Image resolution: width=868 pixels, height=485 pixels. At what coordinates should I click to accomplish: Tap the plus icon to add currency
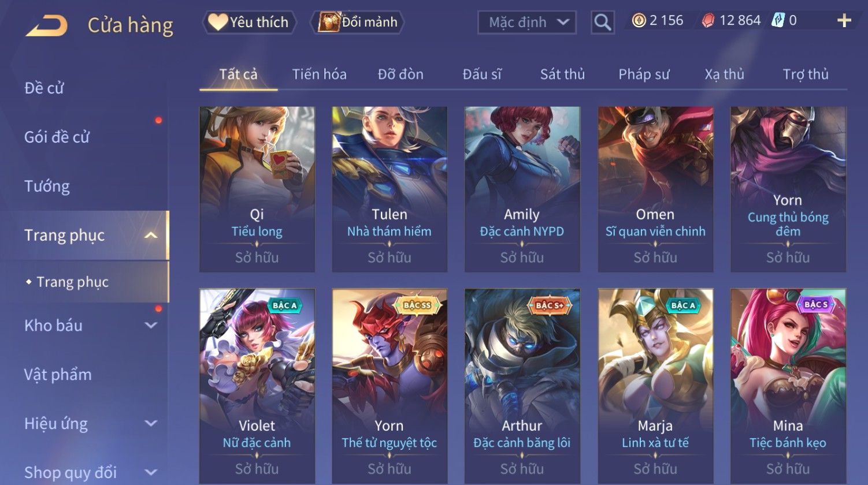[x=844, y=21]
